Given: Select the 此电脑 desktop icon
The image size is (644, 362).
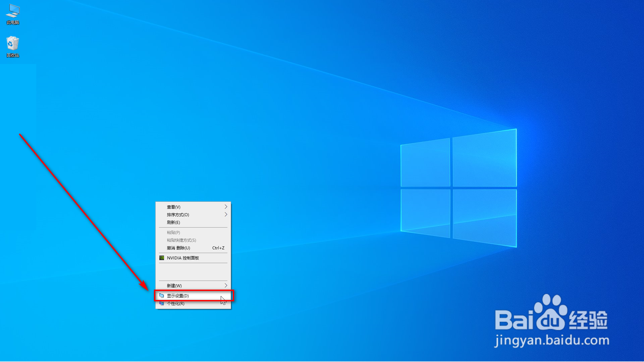Looking at the screenshot, I should [13, 11].
